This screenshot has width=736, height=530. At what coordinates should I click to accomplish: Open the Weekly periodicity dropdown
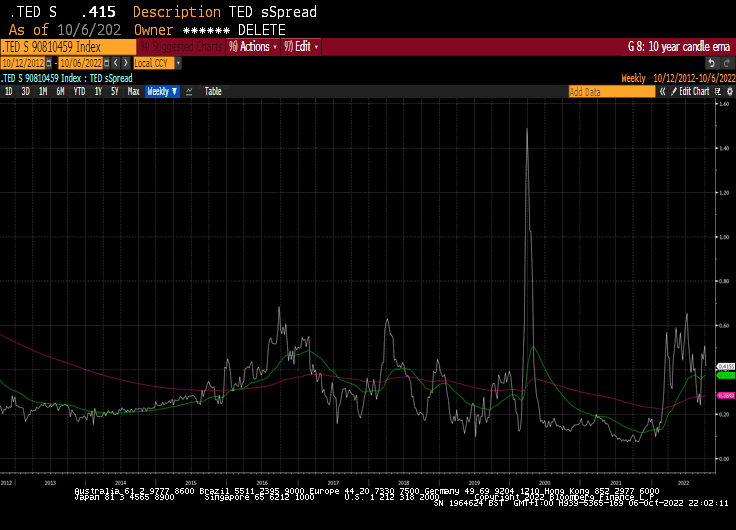(x=162, y=91)
